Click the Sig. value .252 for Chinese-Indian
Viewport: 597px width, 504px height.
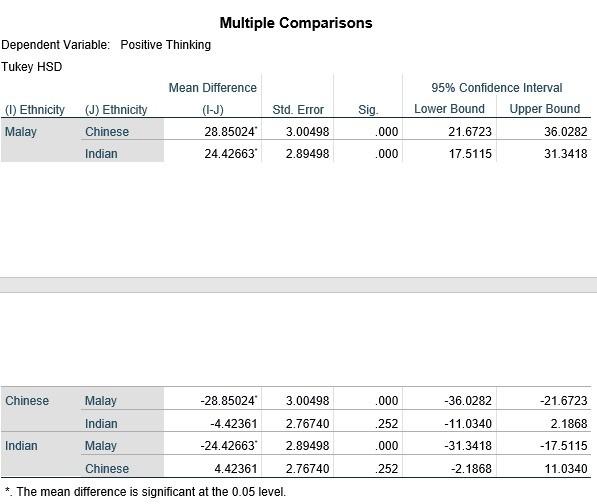click(x=386, y=424)
